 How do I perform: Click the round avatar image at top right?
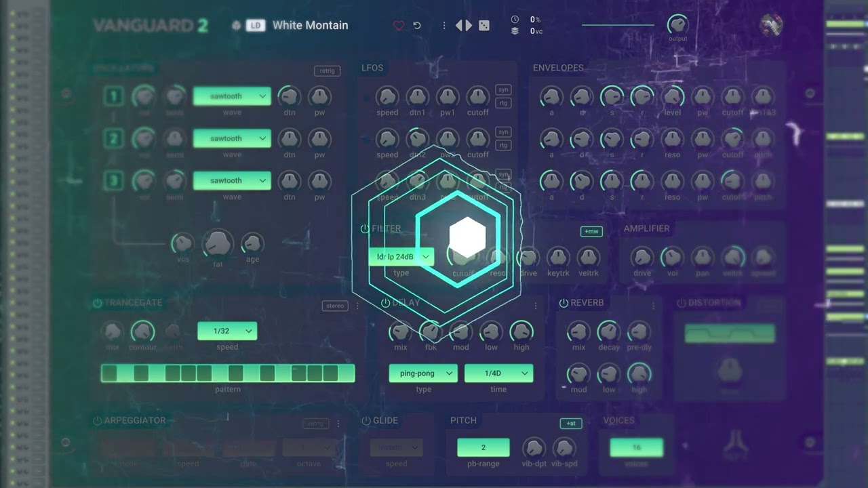click(771, 26)
